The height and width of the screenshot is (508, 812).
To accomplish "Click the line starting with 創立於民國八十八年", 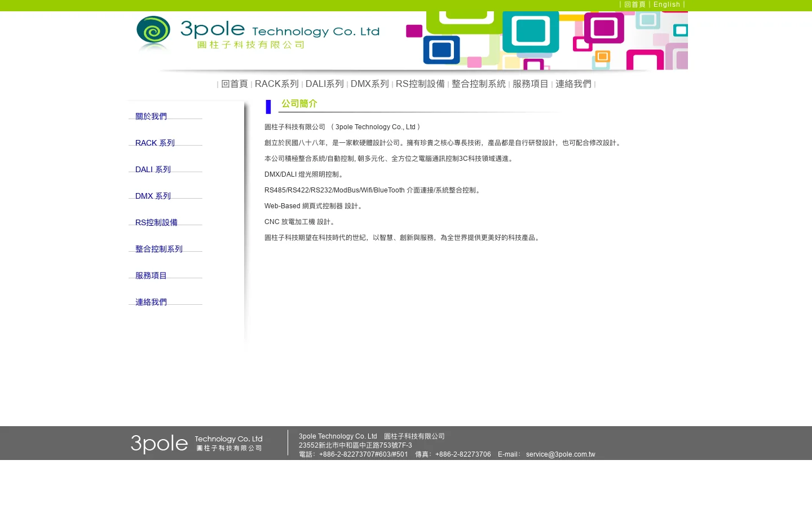I will pos(444,143).
